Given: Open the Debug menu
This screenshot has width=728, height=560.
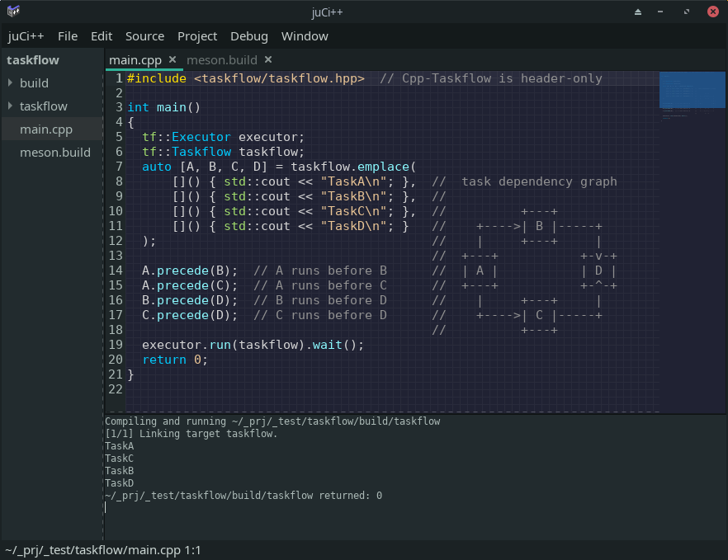Looking at the screenshot, I should 249,36.
